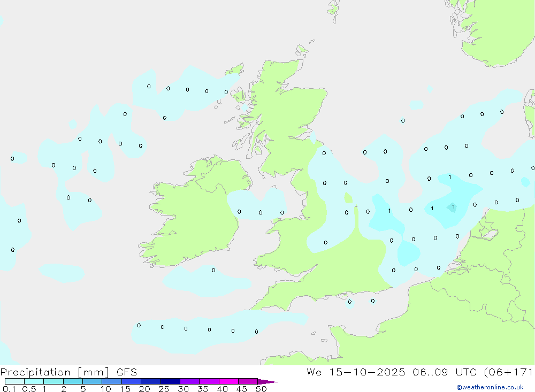The image size is (535, 392).
Task: Click the legend scale label "35"
Action: [203, 389]
